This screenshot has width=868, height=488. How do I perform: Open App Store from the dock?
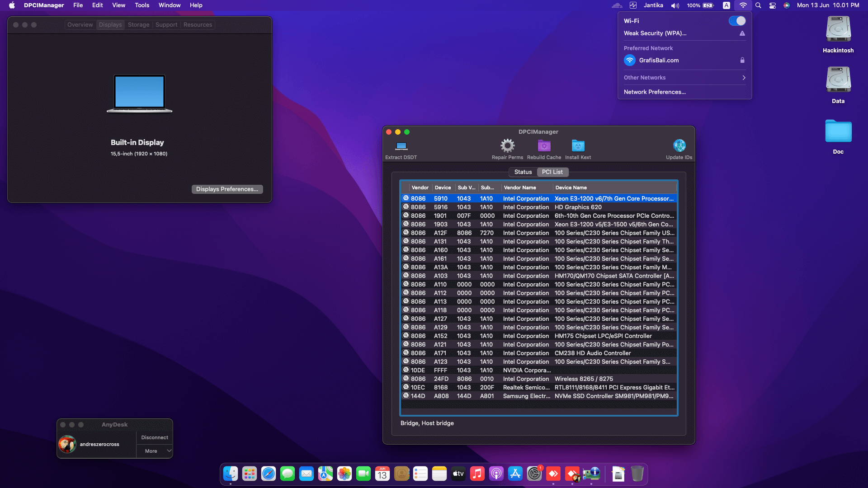tap(515, 474)
